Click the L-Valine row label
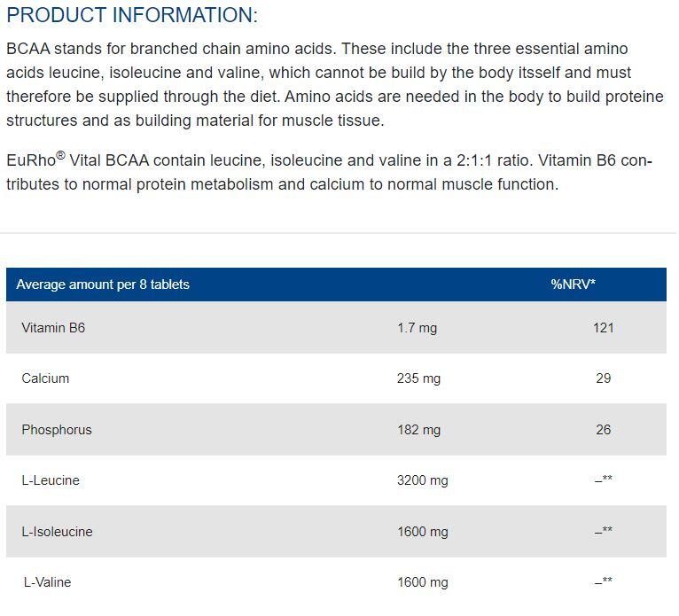Screen dimensions: 679x616 click(47, 582)
